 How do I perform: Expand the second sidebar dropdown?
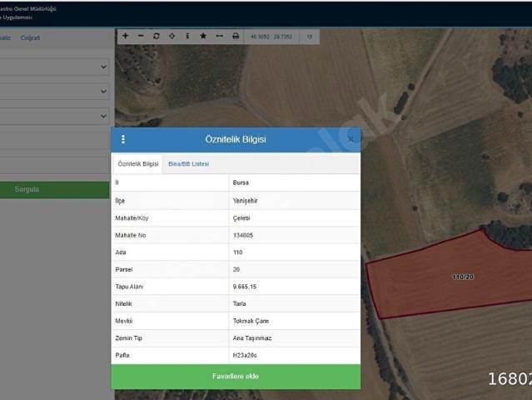[54, 91]
